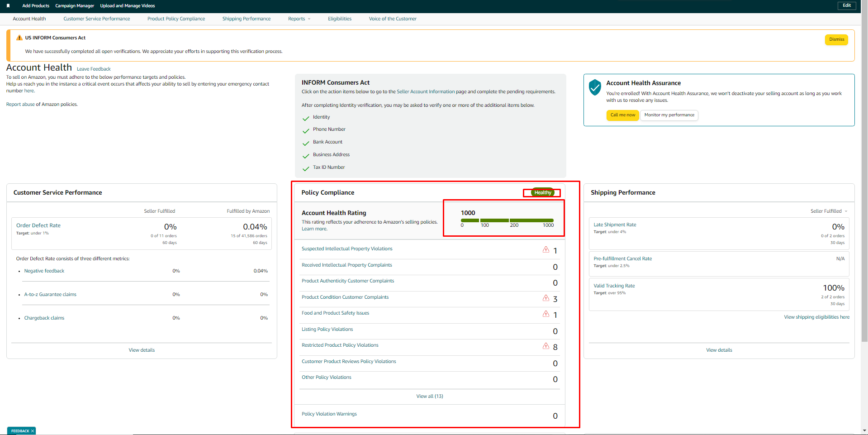Click warning icon beside Restricted Product Policy Violations

tap(546, 346)
